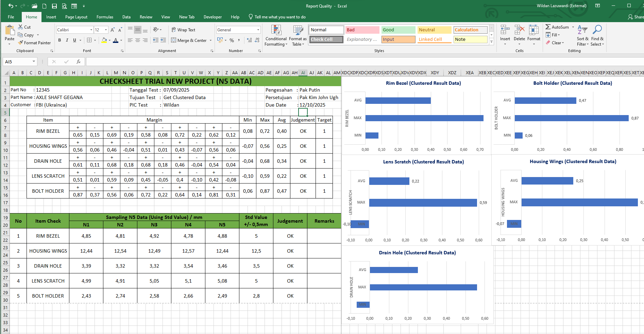Click the Share button

pos(635,17)
